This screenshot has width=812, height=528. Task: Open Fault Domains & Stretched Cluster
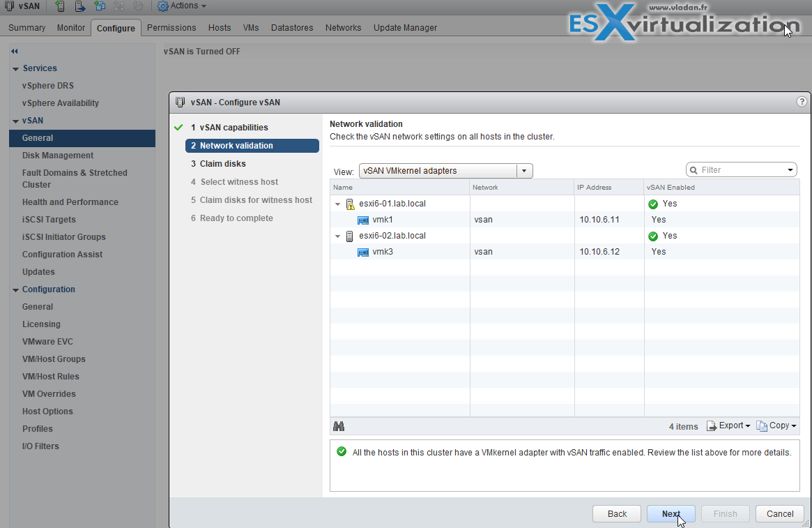click(x=75, y=179)
